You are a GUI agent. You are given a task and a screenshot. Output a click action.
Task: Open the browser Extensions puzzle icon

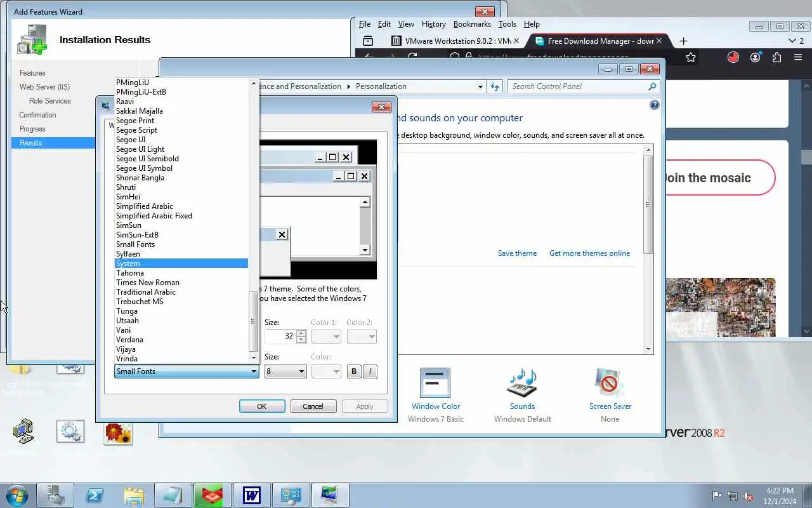tap(776, 57)
